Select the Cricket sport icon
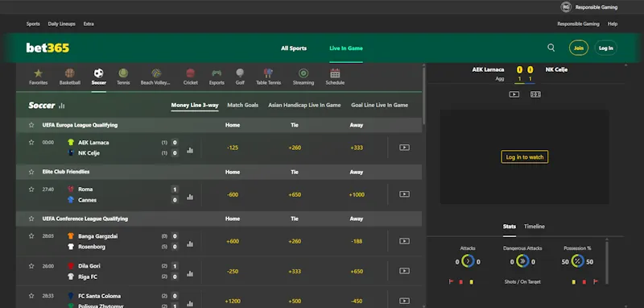The image size is (644, 308). pos(190,73)
